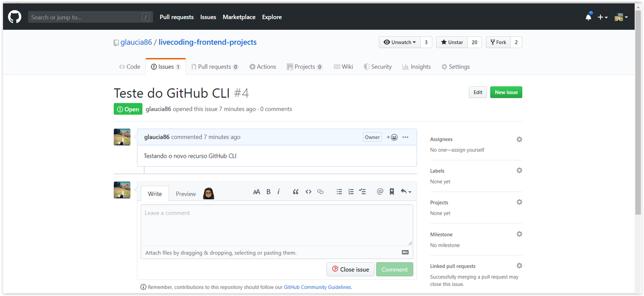Open Issues in top navigation
This screenshot has width=644, height=296.
(208, 17)
